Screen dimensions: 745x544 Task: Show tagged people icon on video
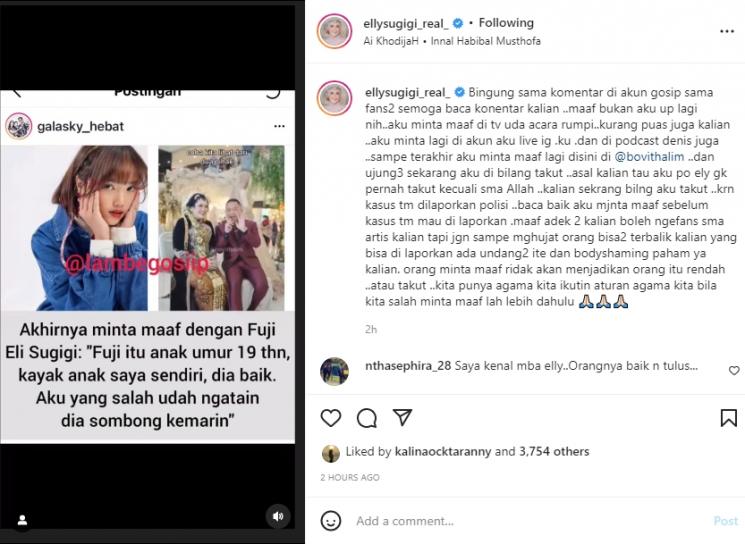(x=22, y=520)
